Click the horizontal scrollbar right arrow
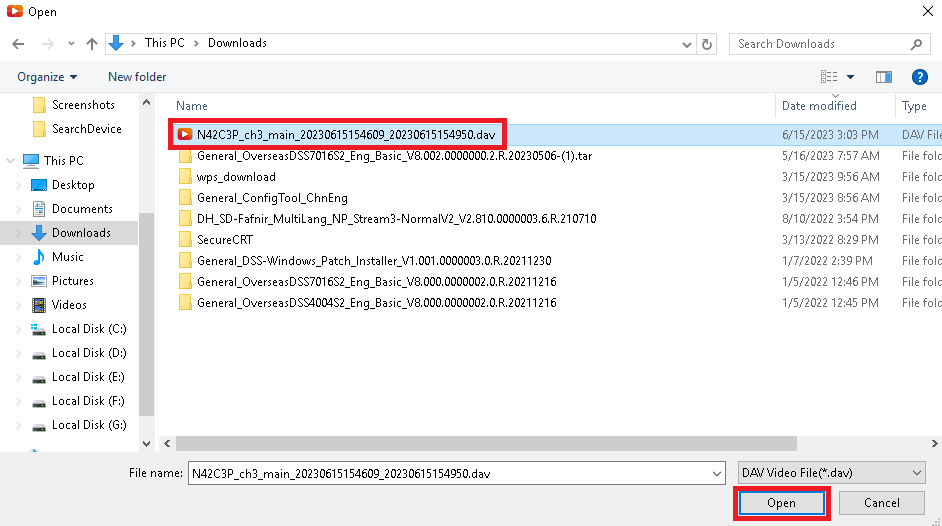Screen dimensions: 942x526 coord(934,444)
